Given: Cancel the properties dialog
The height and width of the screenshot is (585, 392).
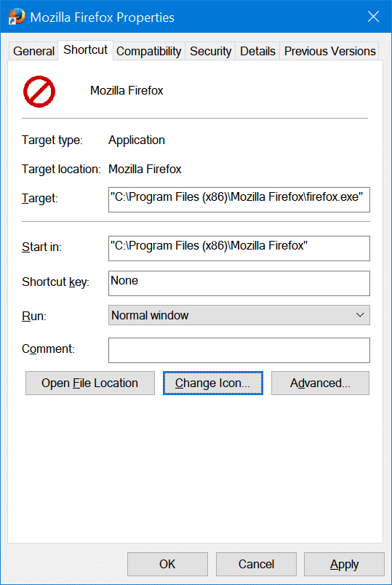Looking at the screenshot, I should click(x=256, y=564).
